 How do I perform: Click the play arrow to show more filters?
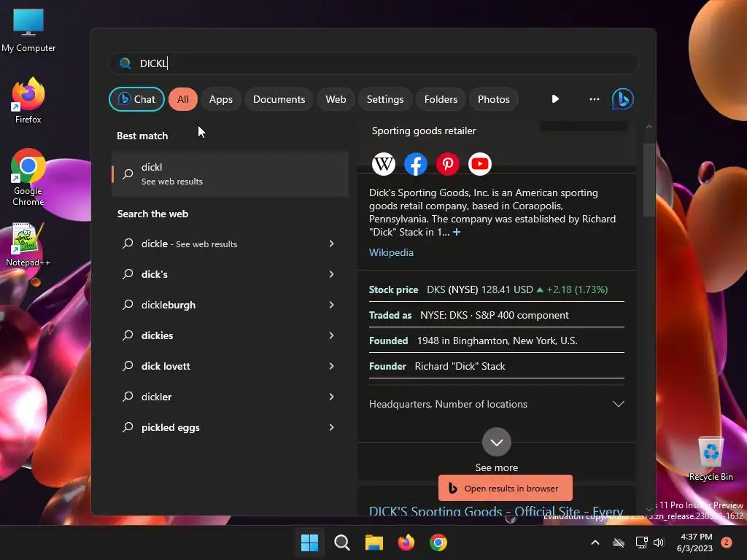[x=555, y=99]
